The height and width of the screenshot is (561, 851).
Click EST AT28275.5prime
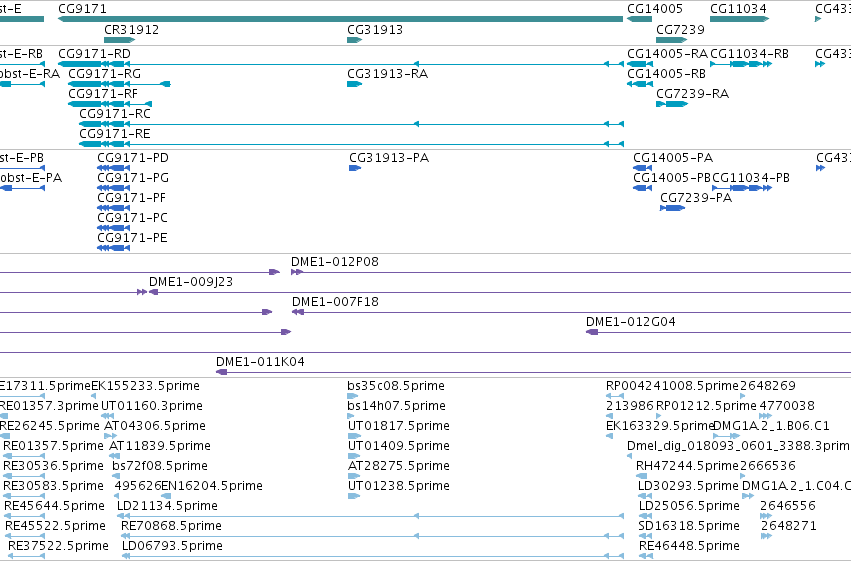click(x=399, y=467)
